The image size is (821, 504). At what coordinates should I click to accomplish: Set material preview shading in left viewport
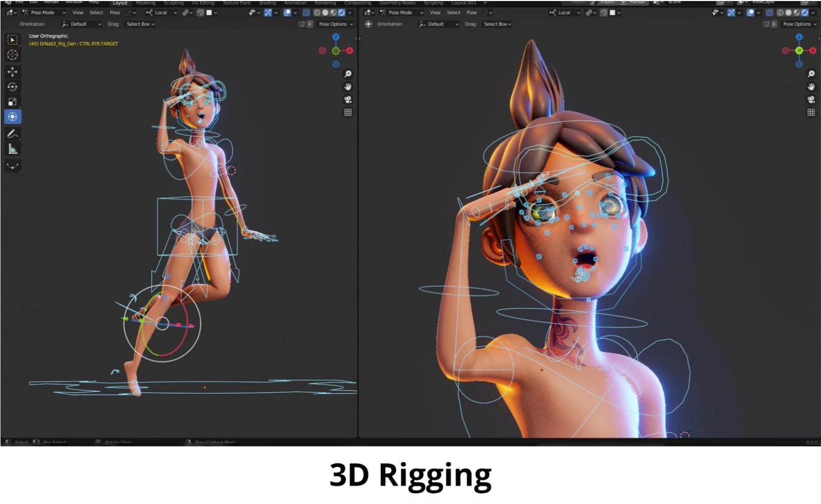[333, 12]
